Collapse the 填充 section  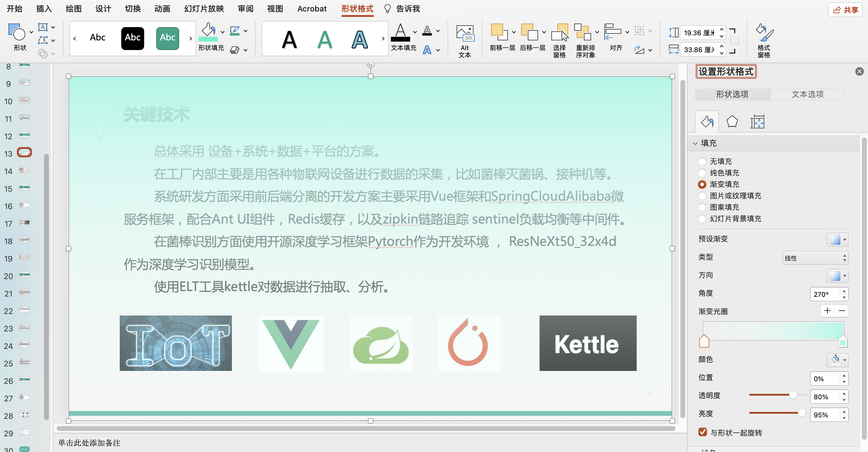pos(695,143)
